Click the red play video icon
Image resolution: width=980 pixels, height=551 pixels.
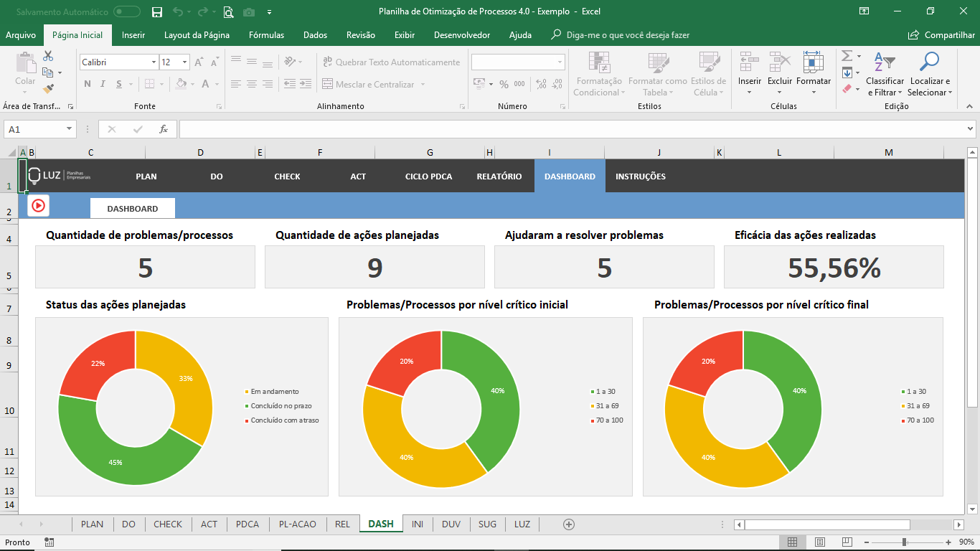tap(39, 206)
